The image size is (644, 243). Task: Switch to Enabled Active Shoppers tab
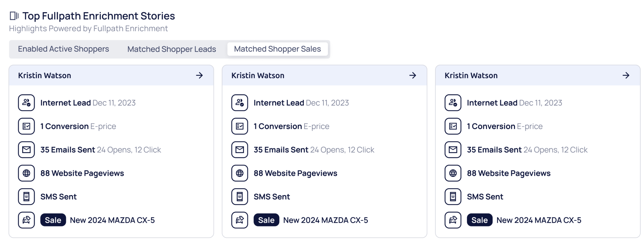[x=63, y=49]
